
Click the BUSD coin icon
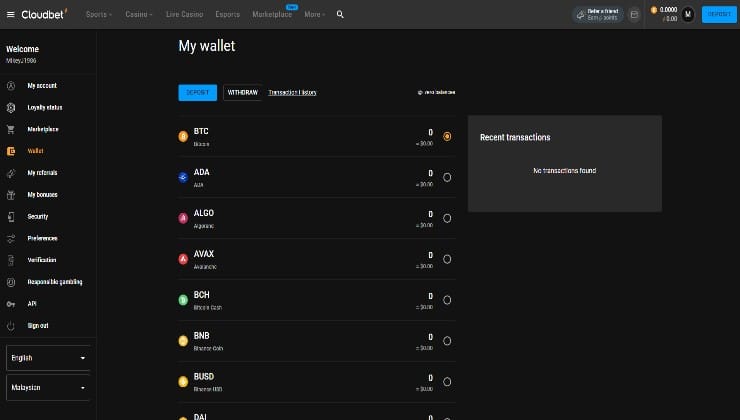[x=183, y=382]
